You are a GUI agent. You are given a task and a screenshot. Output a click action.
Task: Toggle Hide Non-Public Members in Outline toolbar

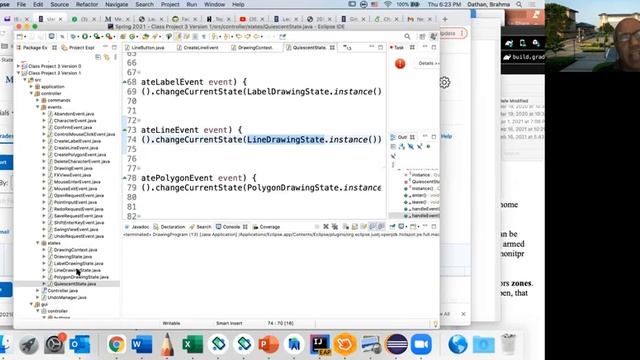point(428,147)
